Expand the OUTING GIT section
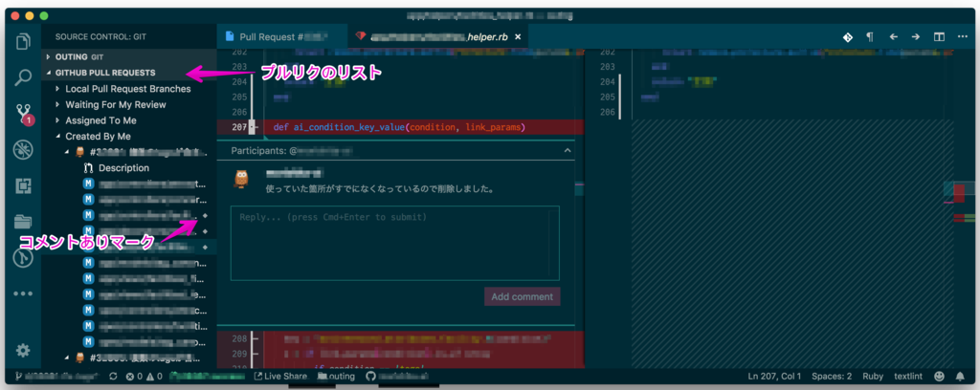This screenshot has height=390, width=980. (129, 56)
